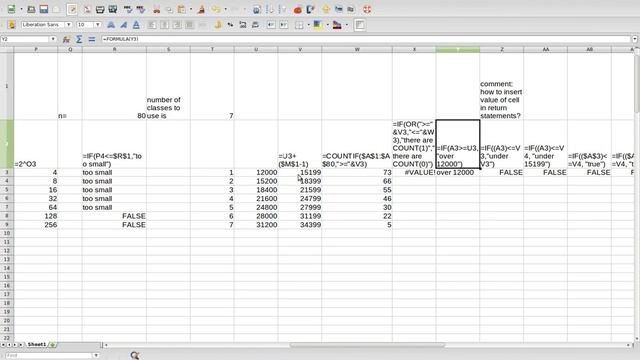Justify cell text
The width and height of the screenshot is (640, 360).
point(190,25)
